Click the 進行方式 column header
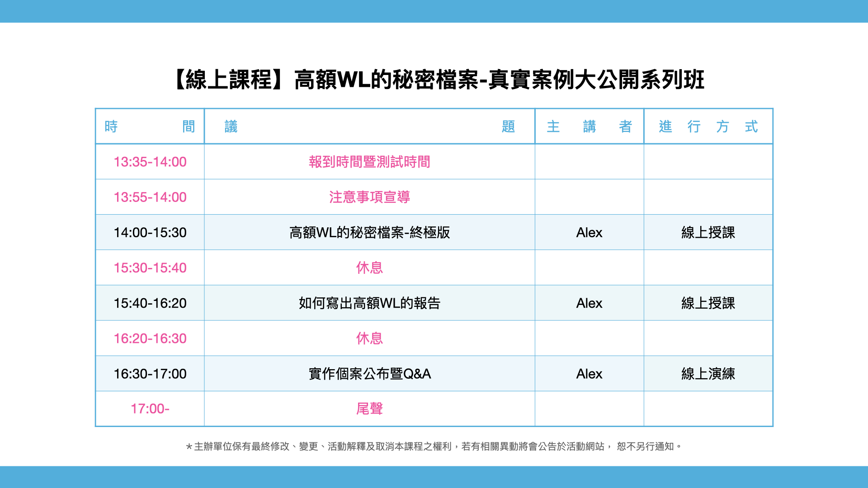 pyautogui.click(x=708, y=127)
